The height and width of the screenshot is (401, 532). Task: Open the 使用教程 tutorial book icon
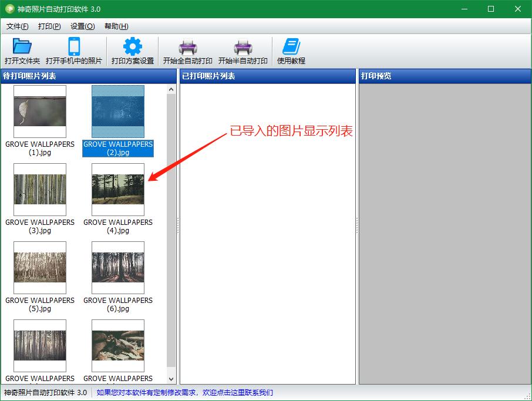click(x=291, y=47)
